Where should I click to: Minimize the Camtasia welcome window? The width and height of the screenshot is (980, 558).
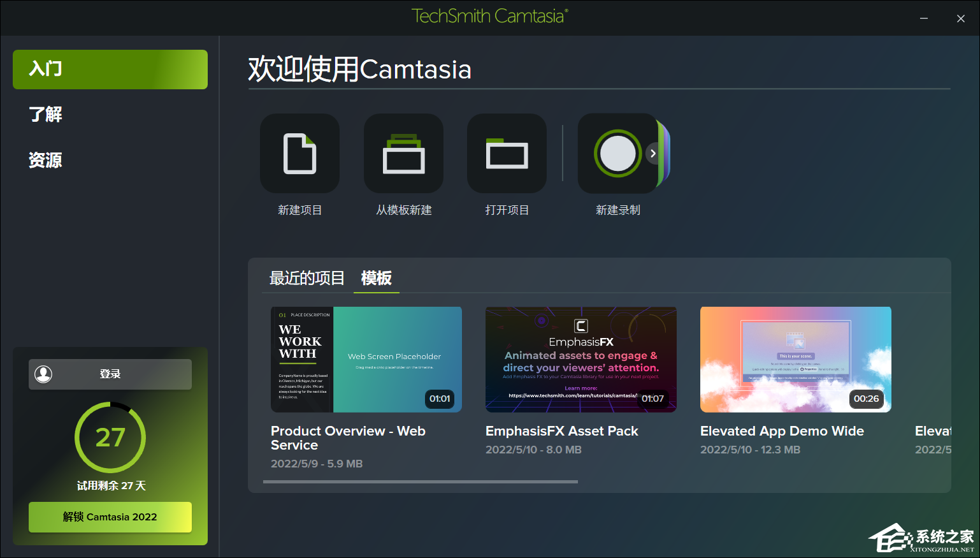(x=924, y=18)
